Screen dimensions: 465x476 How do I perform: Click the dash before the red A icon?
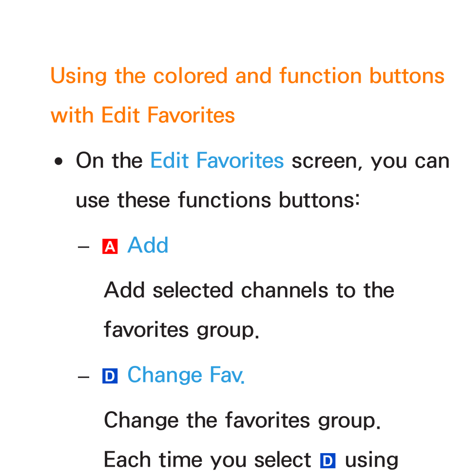point(83,247)
